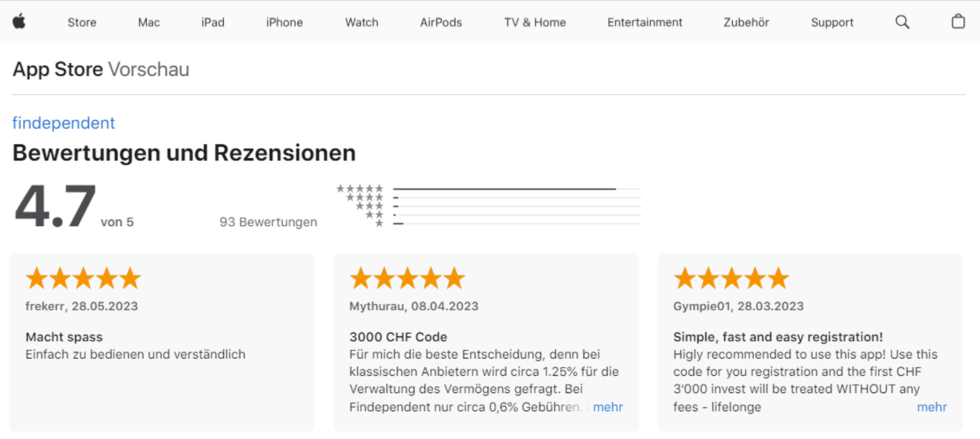Image resolution: width=980 pixels, height=439 pixels.
Task: Expand Mythurau's review with mehr
Action: [608, 407]
